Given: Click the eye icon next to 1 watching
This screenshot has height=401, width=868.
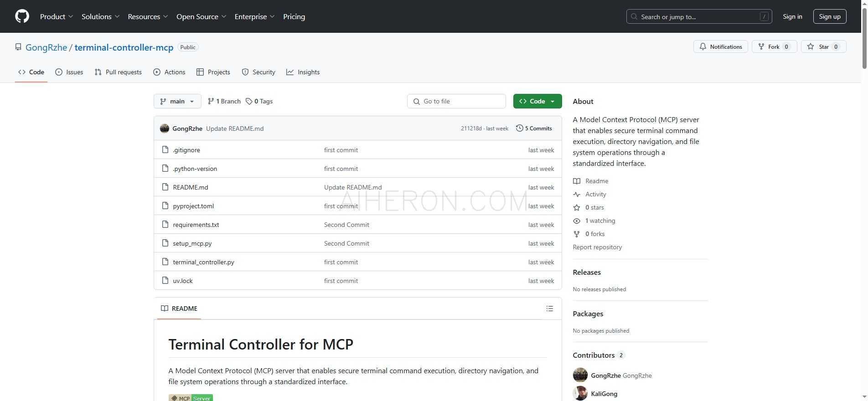Looking at the screenshot, I should (577, 221).
